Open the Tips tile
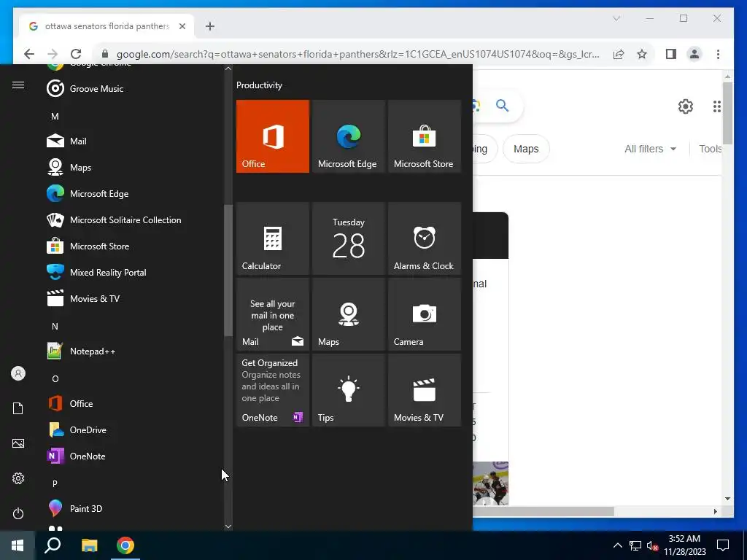This screenshot has width=747, height=560. pyautogui.click(x=348, y=390)
